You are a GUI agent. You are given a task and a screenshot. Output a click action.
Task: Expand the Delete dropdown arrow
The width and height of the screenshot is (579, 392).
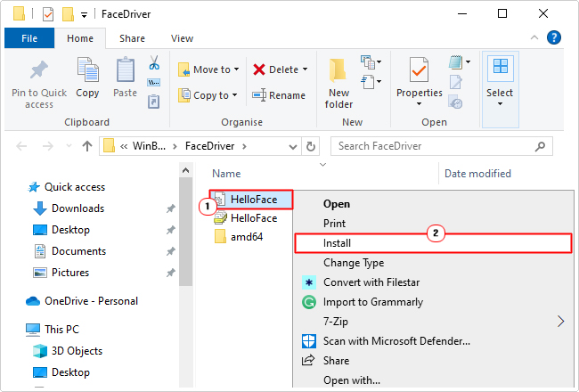[x=305, y=69]
